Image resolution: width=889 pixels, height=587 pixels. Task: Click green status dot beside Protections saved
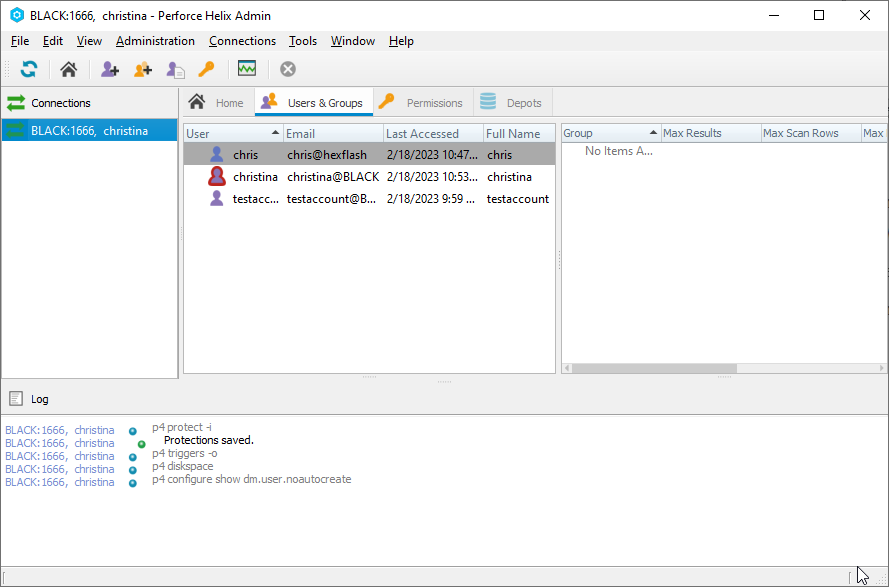coord(142,444)
